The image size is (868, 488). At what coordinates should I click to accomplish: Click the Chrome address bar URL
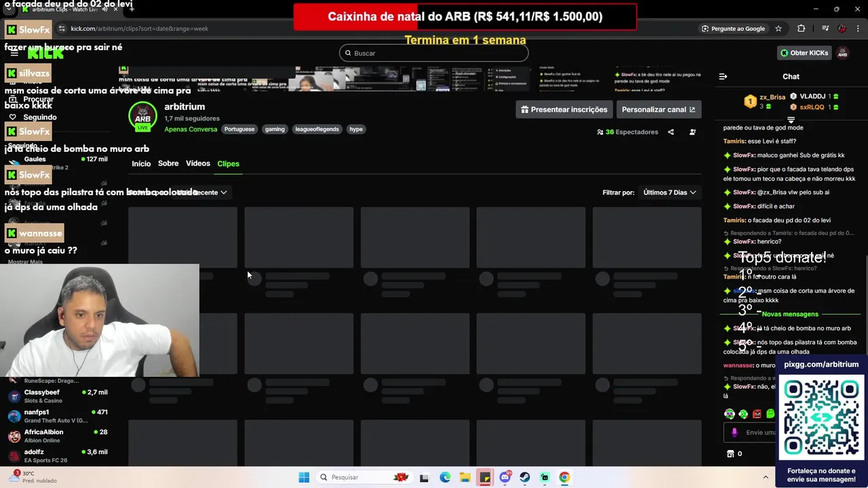139,28
